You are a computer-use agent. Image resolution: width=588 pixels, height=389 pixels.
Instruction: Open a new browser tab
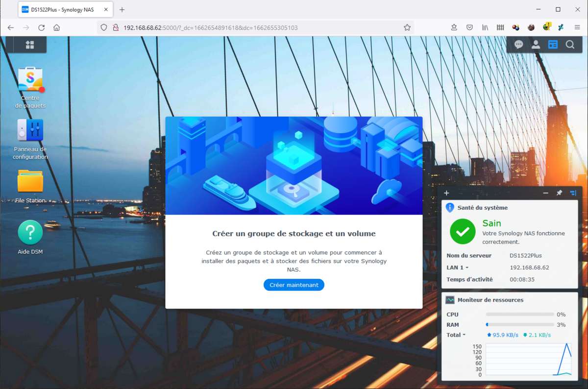click(x=122, y=9)
